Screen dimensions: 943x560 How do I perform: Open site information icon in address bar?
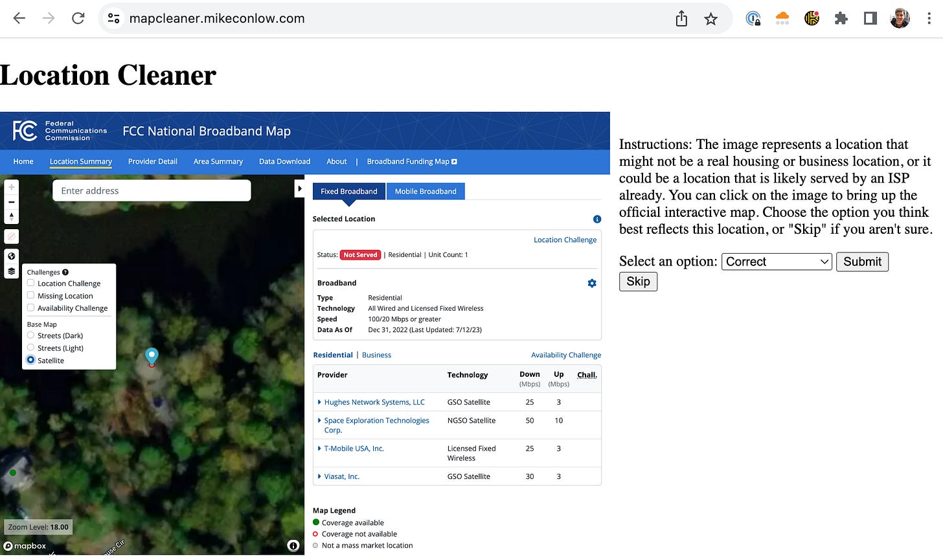(x=114, y=18)
